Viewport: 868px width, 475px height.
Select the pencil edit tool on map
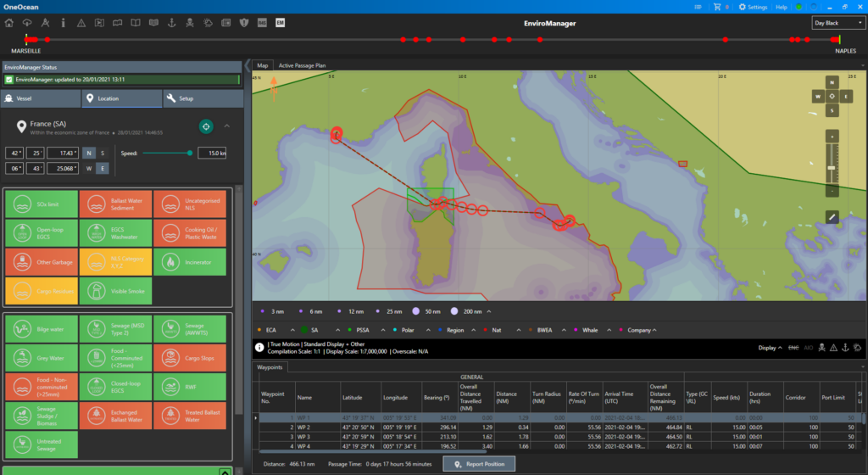click(832, 217)
